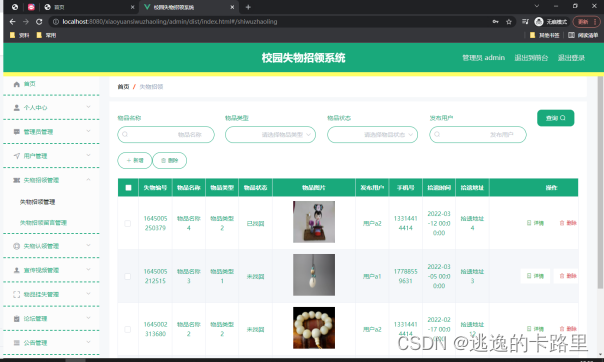Click 退出到前台 in the header
Screen dimensions: 604x362
[x=531, y=58]
